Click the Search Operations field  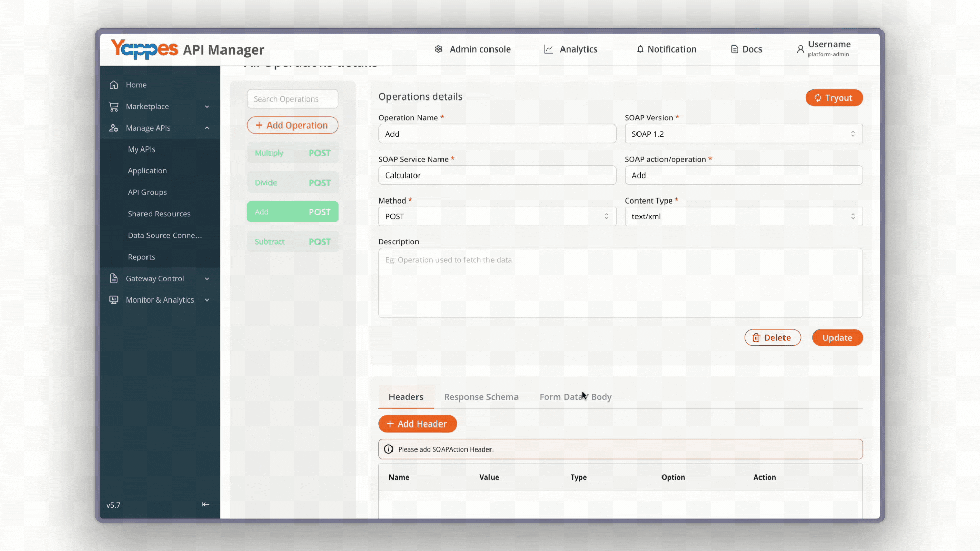tap(292, 99)
